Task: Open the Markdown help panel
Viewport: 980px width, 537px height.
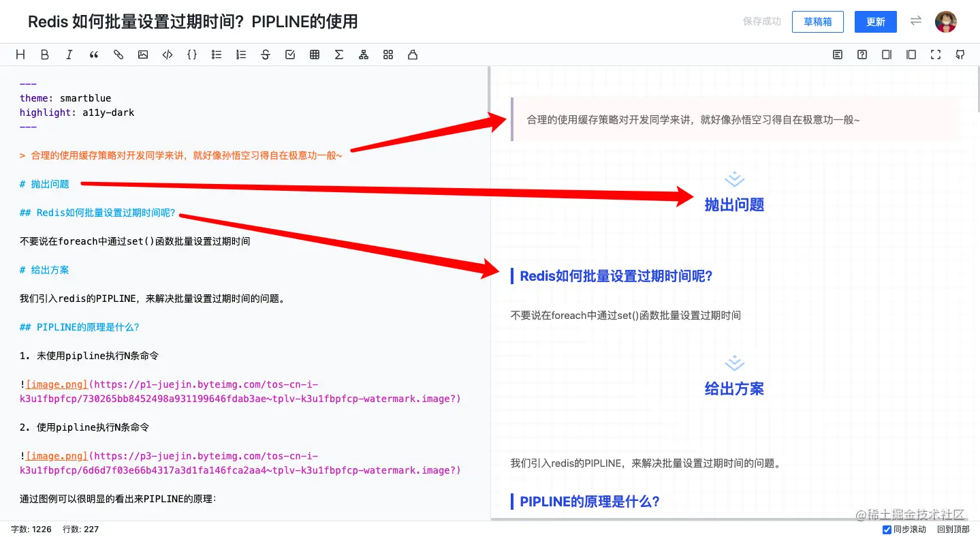Action: 862,55
